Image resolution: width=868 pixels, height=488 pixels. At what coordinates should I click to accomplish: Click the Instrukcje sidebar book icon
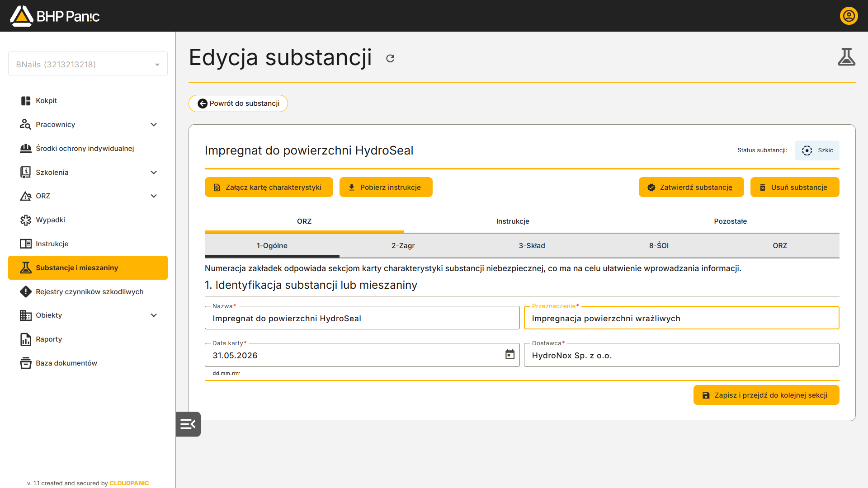(26, 244)
